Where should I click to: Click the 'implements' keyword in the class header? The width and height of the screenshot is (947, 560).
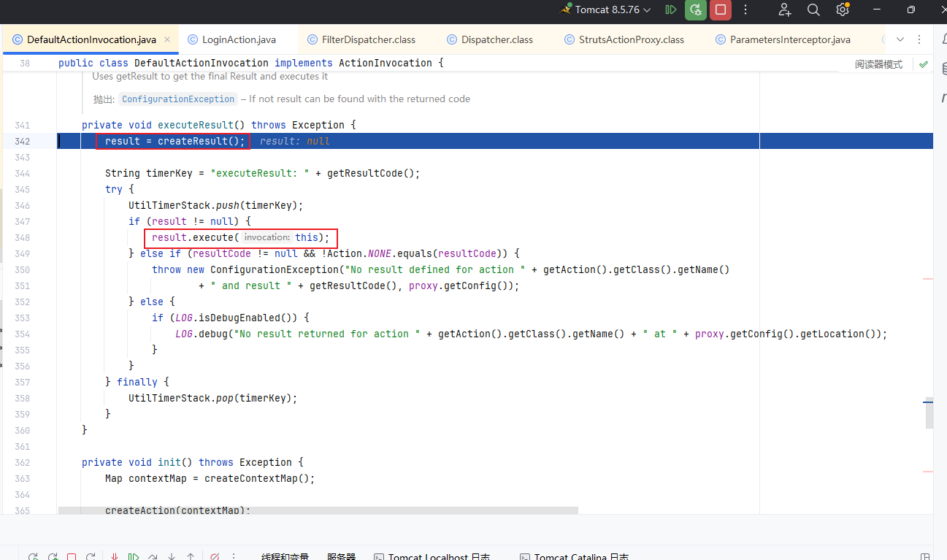(304, 64)
